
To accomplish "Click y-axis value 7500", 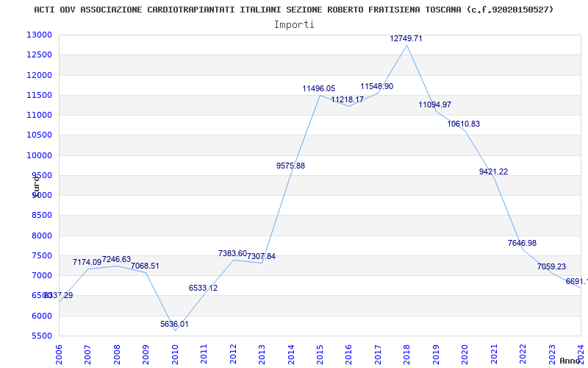I will tap(41, 255).
